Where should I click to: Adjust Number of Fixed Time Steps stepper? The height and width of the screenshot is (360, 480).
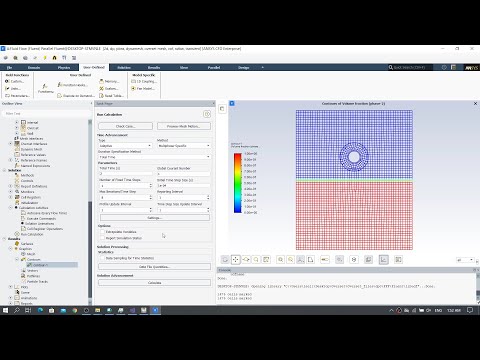tap(151, 185)
